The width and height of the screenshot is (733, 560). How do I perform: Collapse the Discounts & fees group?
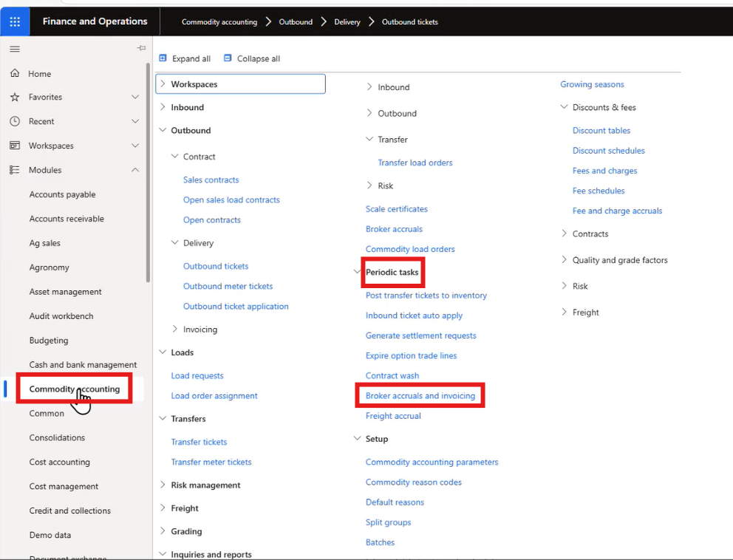[x=565, y=107]
